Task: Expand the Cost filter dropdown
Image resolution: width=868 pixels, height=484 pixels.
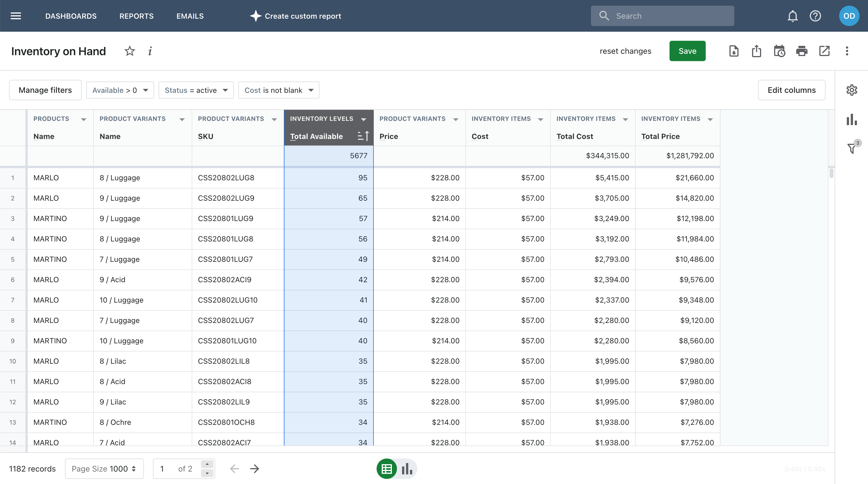Action: pyautogui.click(x=310, y=90)
